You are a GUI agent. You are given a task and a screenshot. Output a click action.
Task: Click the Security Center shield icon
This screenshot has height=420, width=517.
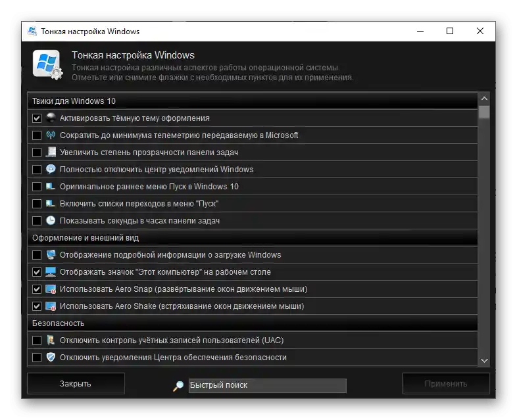coord(51,357)
